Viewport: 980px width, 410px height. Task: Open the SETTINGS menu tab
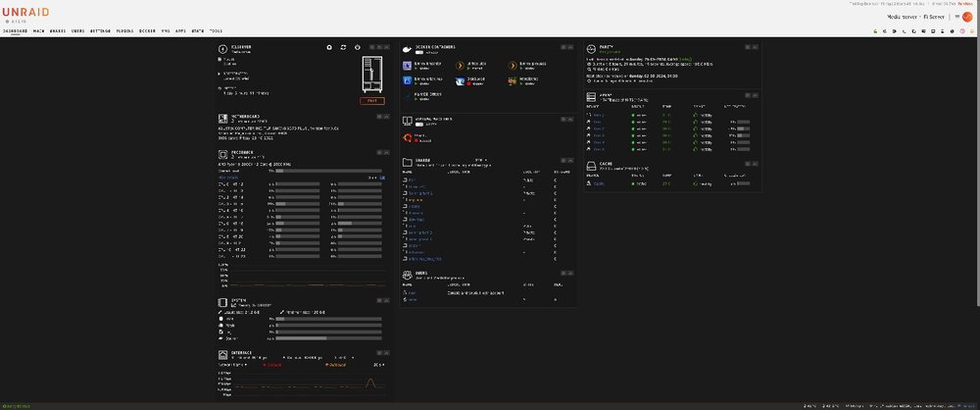pos(100,30)
